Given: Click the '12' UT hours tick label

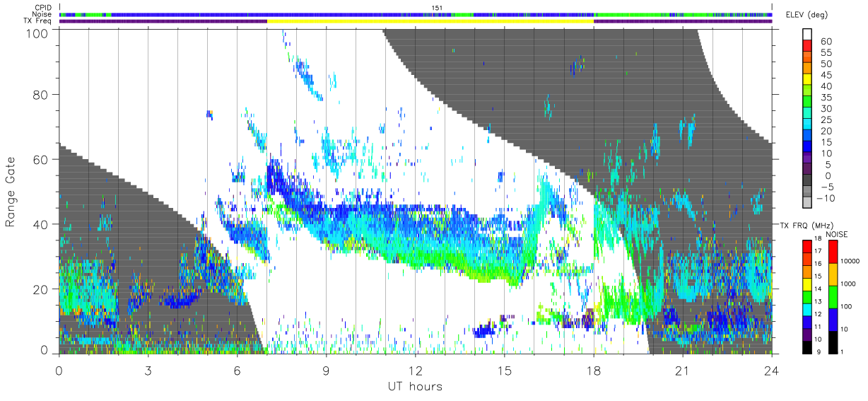Looking at the screenshot, I should coord(416,370).
